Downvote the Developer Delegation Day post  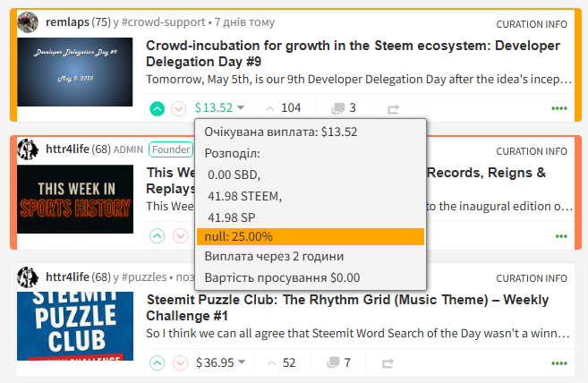click(179, 109)
